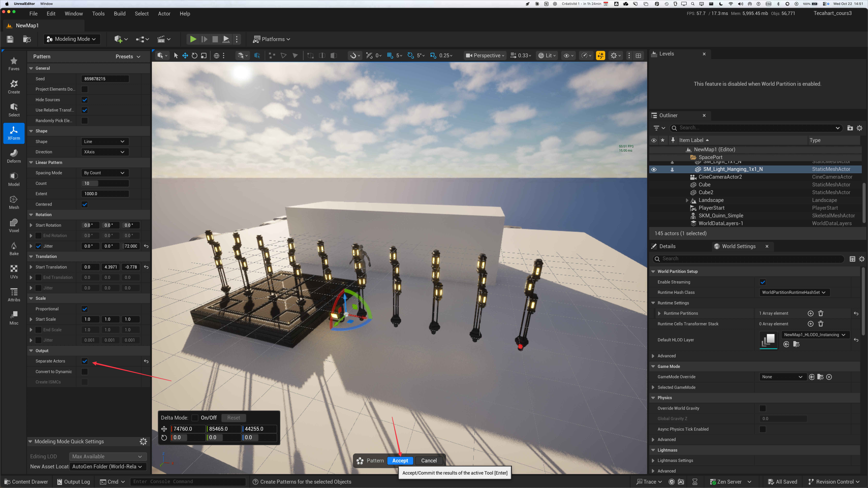Save the current level with the disk icon
Screen dimensions: 868x488
tap(10, 39)
